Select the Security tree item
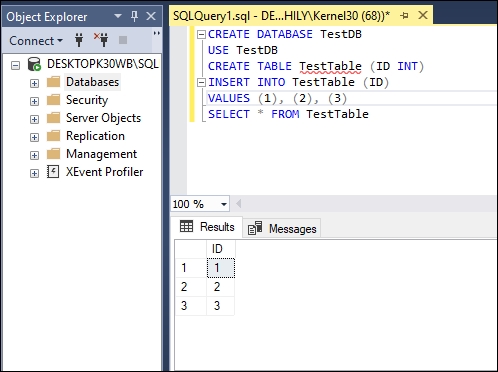 pyautogui.click(x=87, y=100)
